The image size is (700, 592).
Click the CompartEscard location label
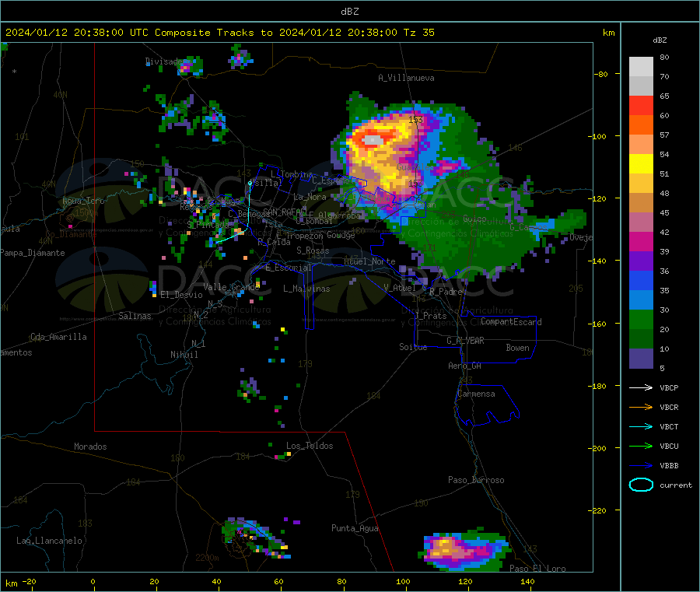(511, 321)
